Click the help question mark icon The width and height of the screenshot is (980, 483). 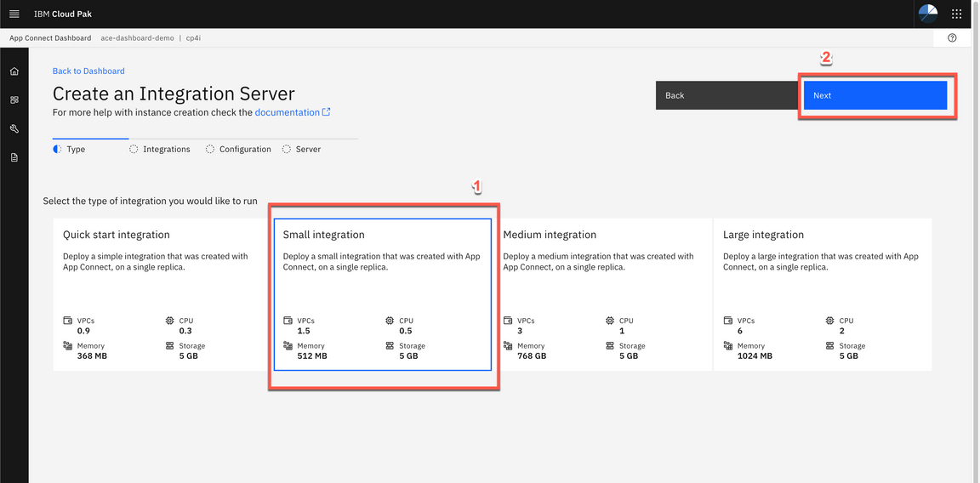point(952,38)
